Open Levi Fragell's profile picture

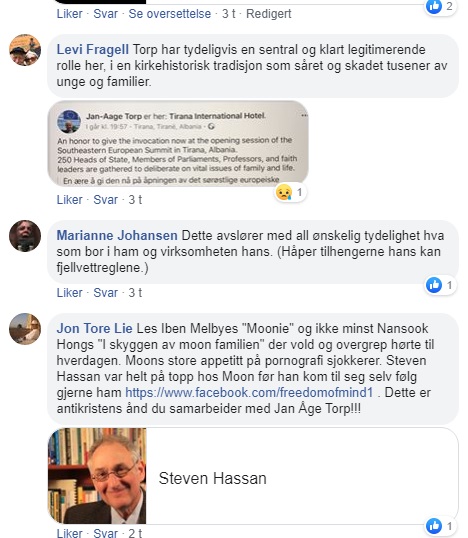point(25,50)
